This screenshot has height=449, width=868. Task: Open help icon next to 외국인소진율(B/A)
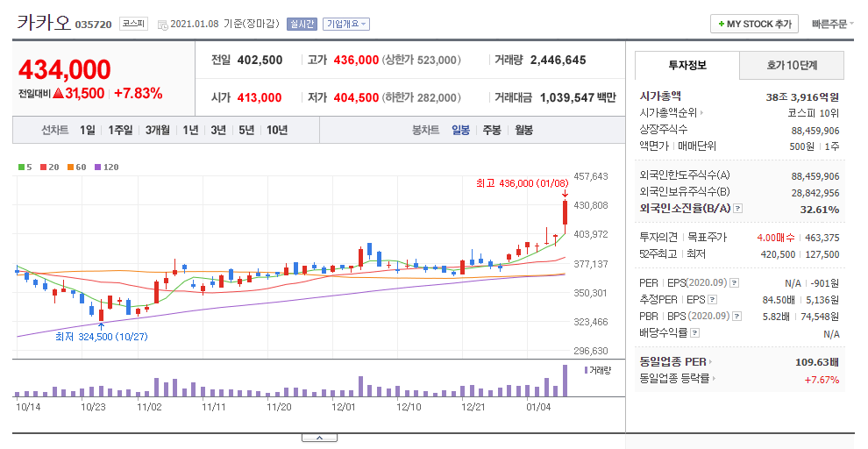tap(738, 209)
